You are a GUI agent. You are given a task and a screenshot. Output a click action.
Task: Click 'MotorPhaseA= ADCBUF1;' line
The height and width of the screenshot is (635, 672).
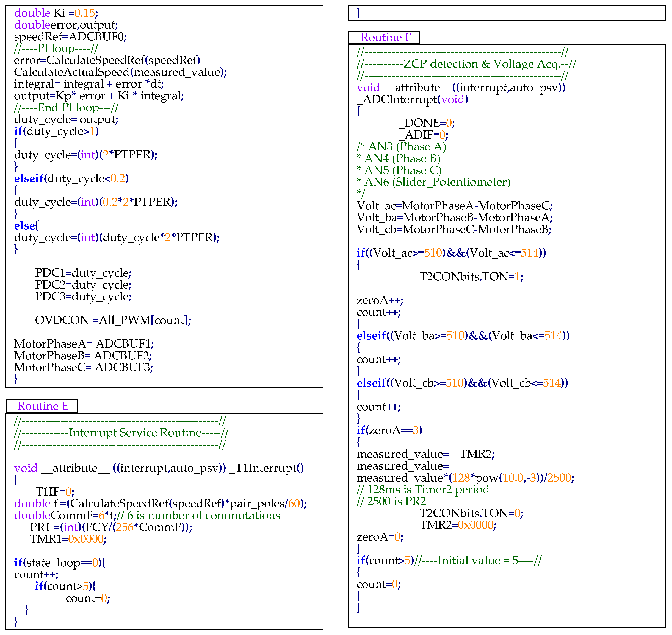point(84,344)
